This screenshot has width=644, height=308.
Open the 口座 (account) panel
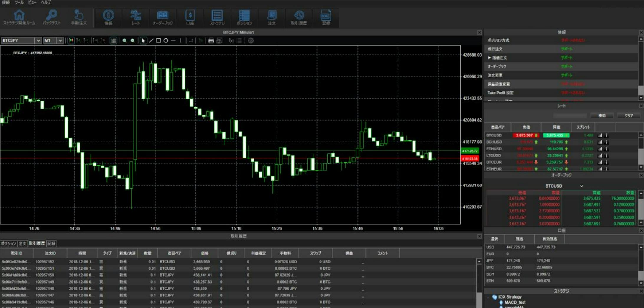click(x=190, y=18)
